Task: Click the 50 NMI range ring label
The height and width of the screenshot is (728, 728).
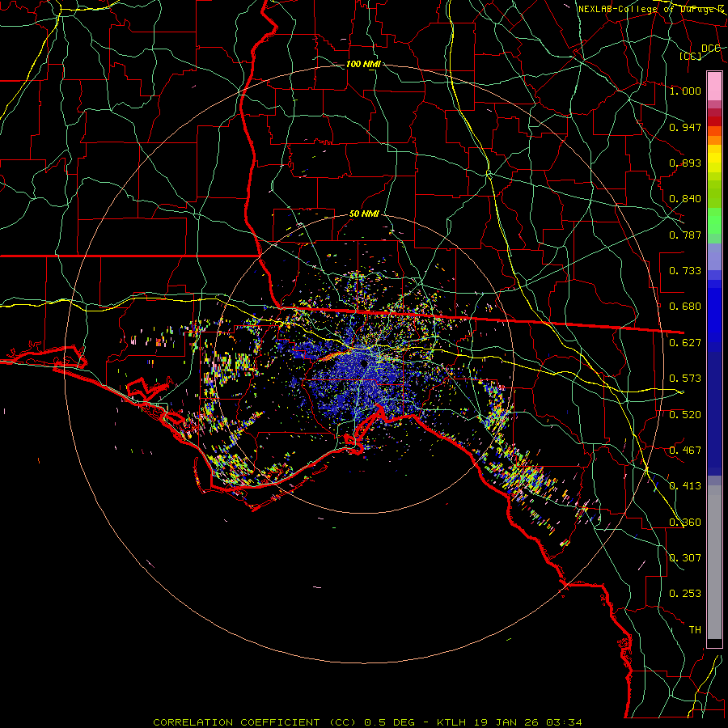Action: 364,214
